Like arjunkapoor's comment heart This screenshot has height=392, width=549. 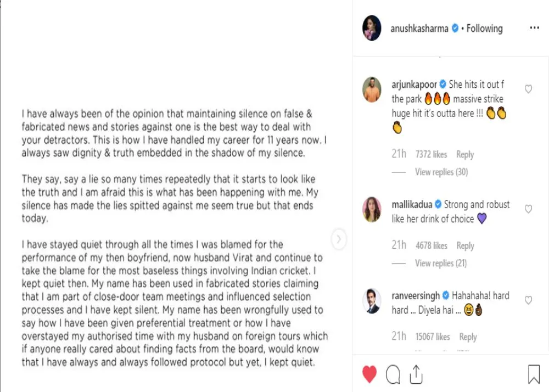click(x=528, y=89)
